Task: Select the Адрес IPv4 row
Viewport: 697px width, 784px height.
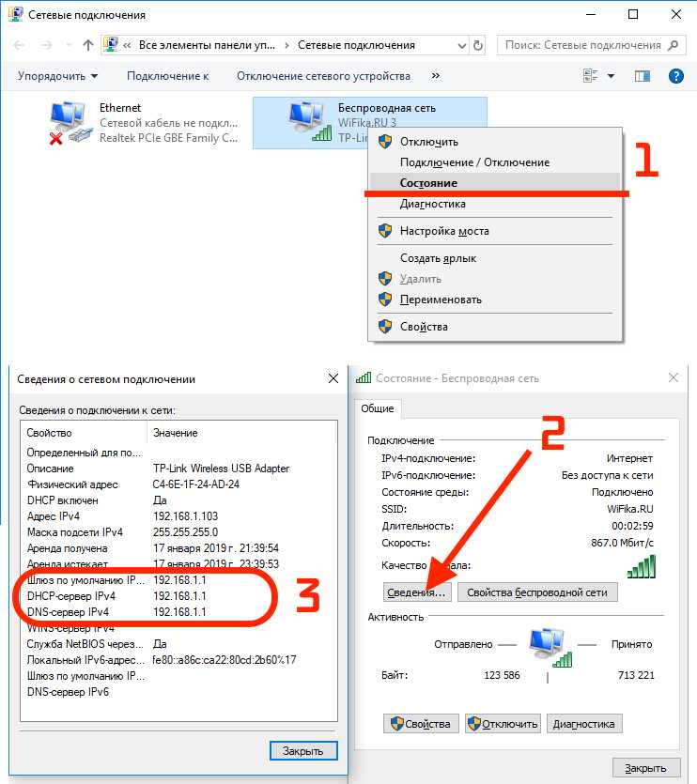Action: pos(178,516)
